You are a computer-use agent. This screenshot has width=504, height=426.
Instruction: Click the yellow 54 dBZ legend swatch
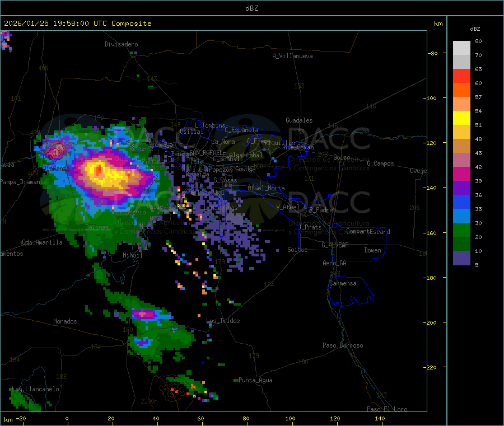461,118
